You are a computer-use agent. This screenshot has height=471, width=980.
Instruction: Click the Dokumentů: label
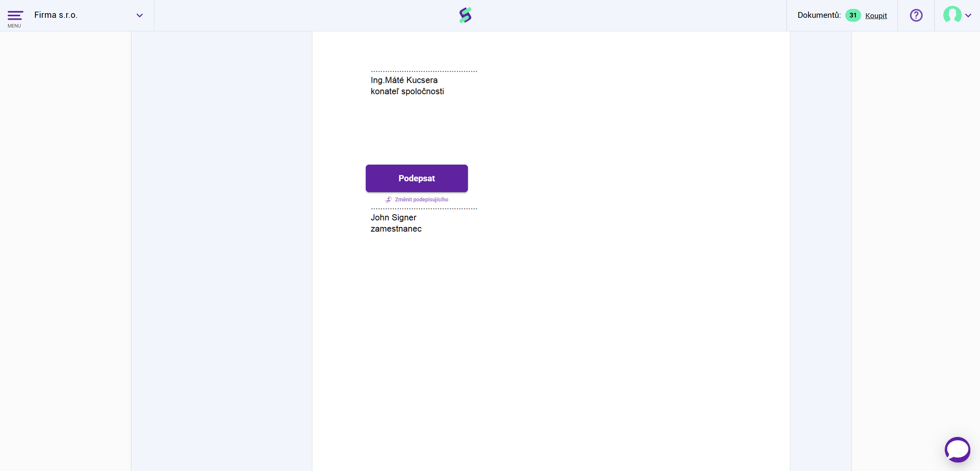pos(819,15)
